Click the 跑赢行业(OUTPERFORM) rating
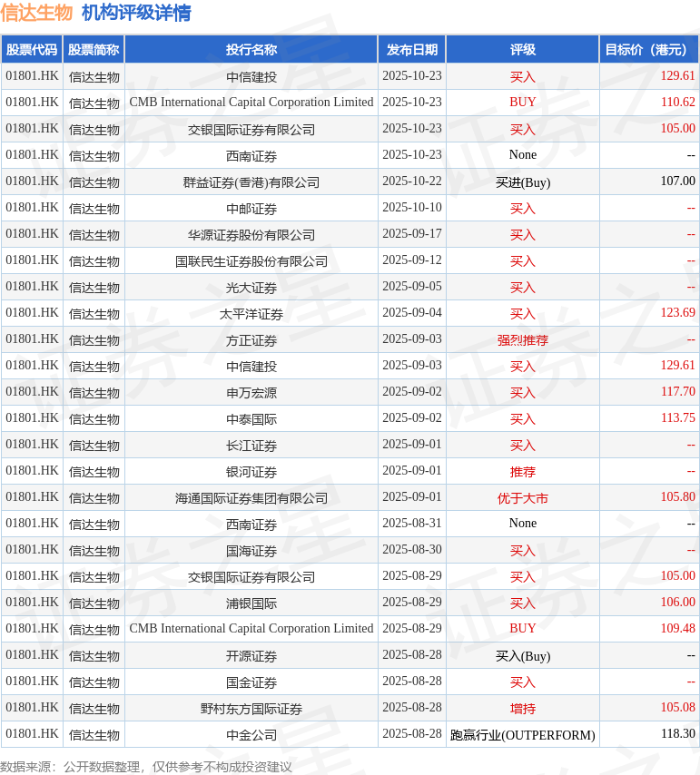Viewport: 700px width, 775px height. click(x=523, y=735)
